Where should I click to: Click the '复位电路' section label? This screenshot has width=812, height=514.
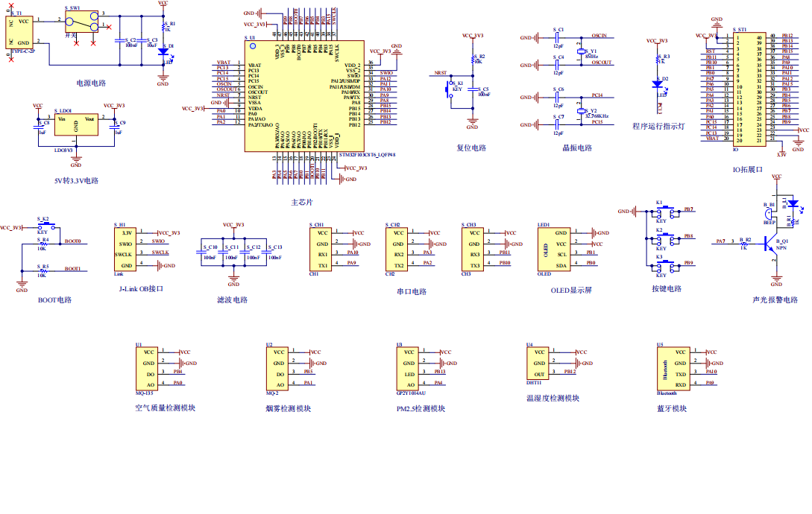[x=471, y=148]
